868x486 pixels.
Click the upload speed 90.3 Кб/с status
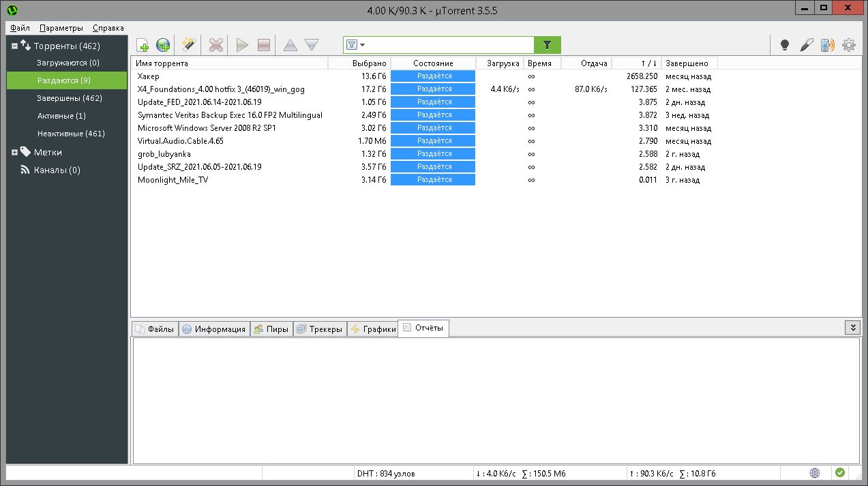(x=651, y=473)
